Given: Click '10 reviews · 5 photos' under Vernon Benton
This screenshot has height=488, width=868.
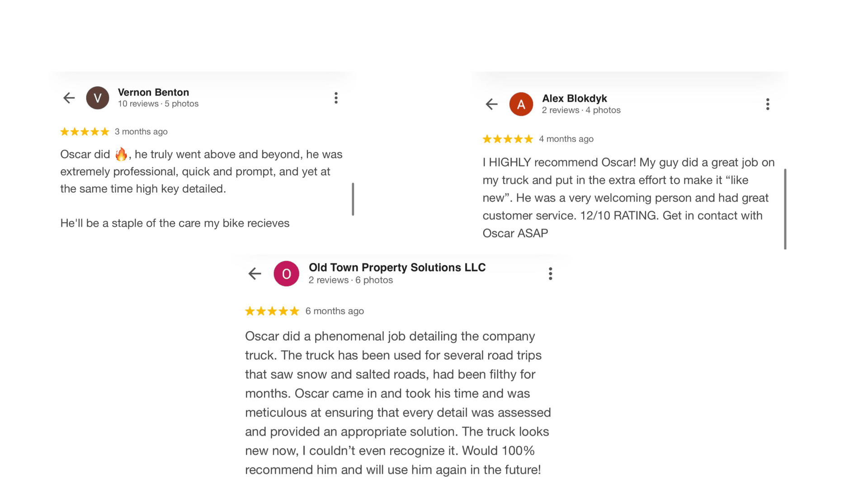Looking at the screenshot, I should (158, 104).
